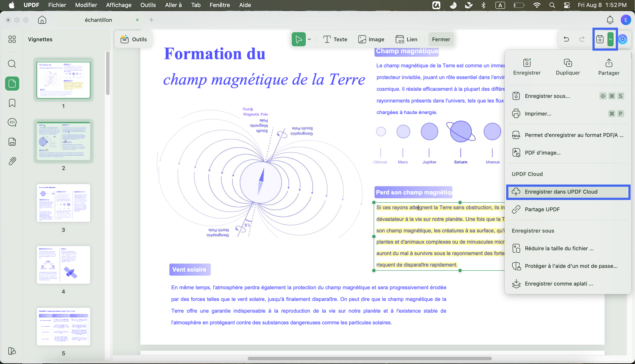
Task: Click the undo arrow
Action: point(566,39)
